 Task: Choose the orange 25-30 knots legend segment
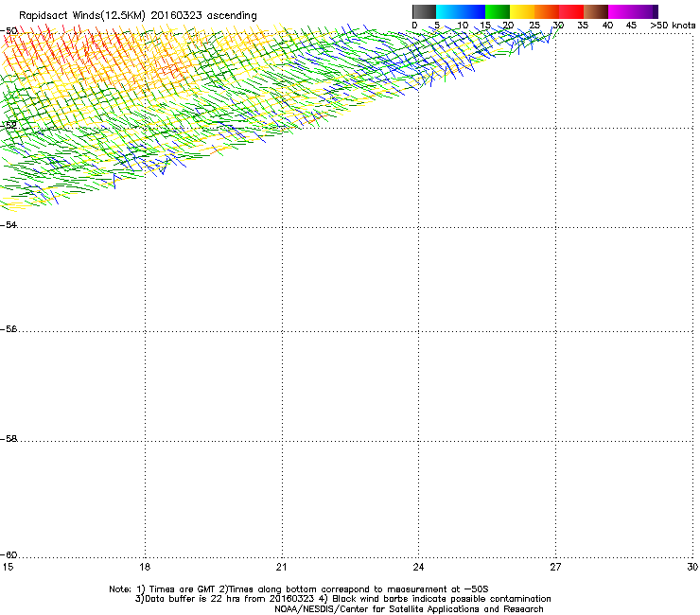tap(547, 11)
